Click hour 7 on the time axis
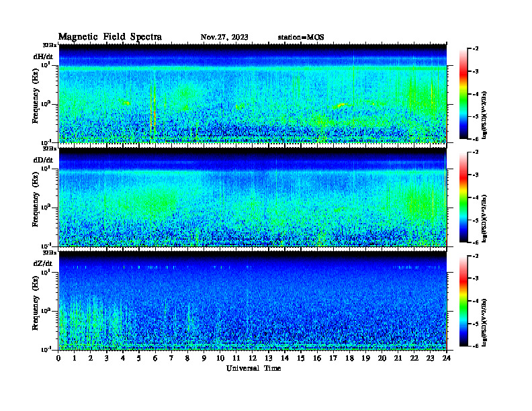This screenshot has height=411, width=532. 171,359
